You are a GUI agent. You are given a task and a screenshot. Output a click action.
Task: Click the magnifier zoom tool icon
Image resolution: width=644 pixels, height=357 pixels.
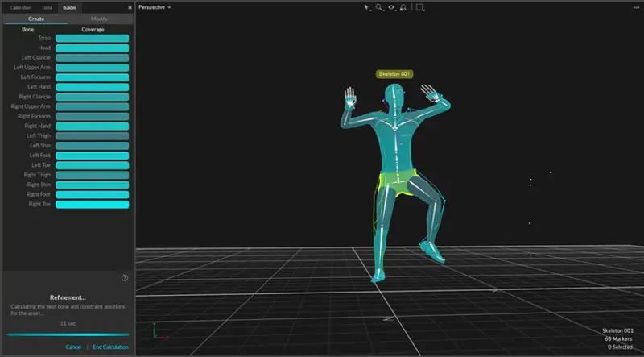coord(379,7)
